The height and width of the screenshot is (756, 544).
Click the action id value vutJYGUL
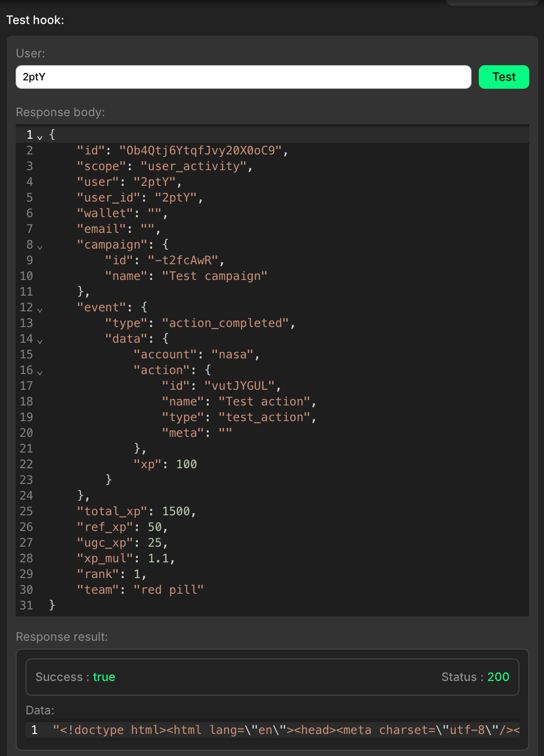[x=240, y=386]
